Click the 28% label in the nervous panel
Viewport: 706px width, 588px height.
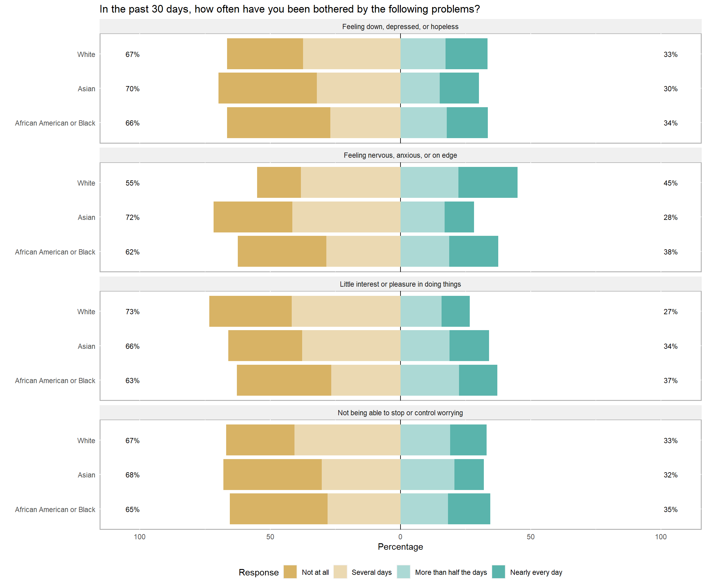click(670, 217)
